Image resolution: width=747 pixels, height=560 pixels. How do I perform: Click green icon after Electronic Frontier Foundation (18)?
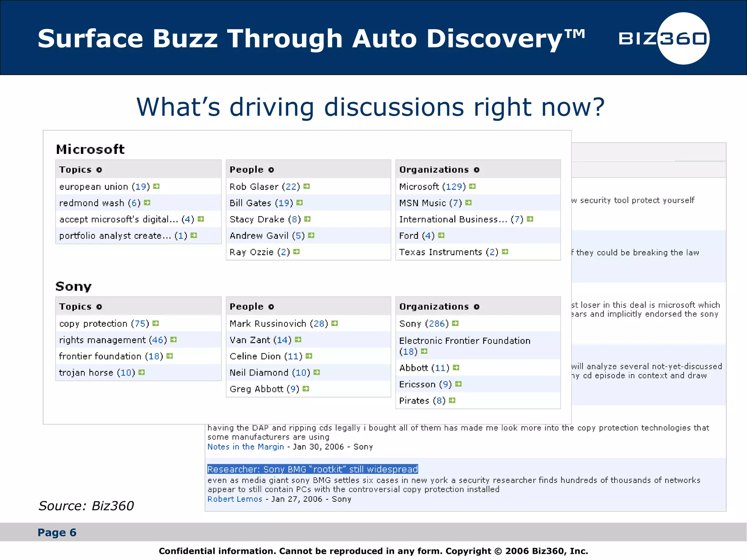(x=424, y=351)
